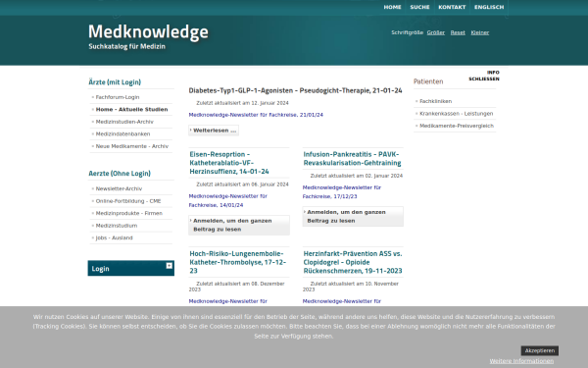
Task: Open Fachkliniken under Patienten
Action: pyautogui.click(x=435, y=101)
